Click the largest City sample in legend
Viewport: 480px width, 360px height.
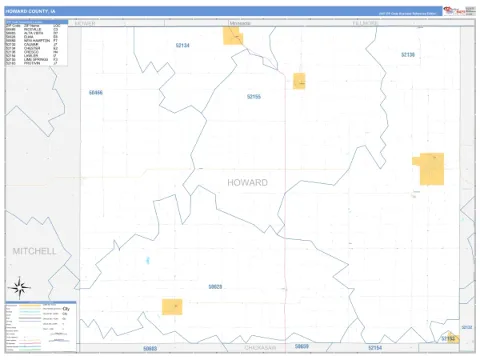(66, 309)
